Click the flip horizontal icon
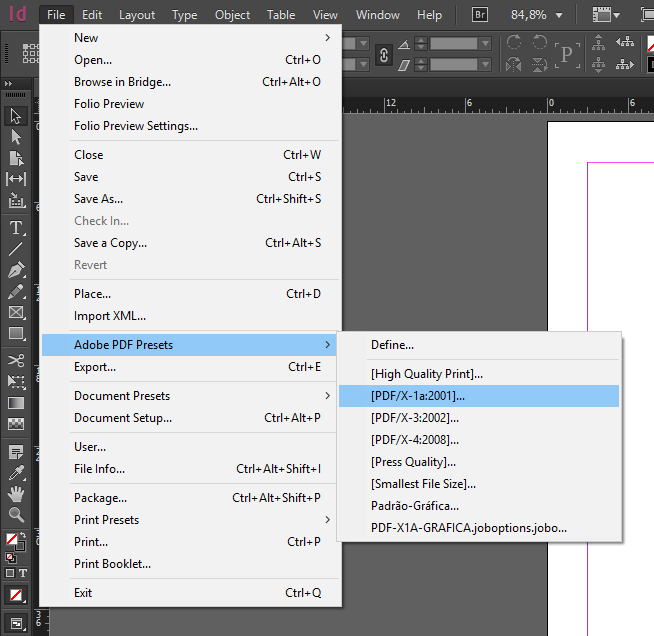 pyautogui.click(x=513, y=65)
